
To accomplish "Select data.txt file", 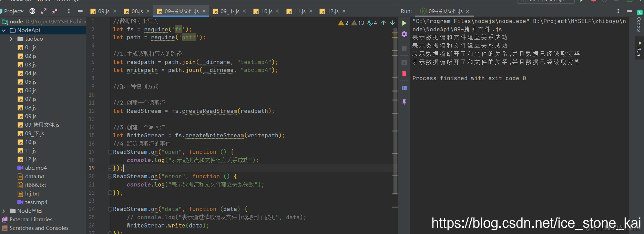I will point(34,177).
